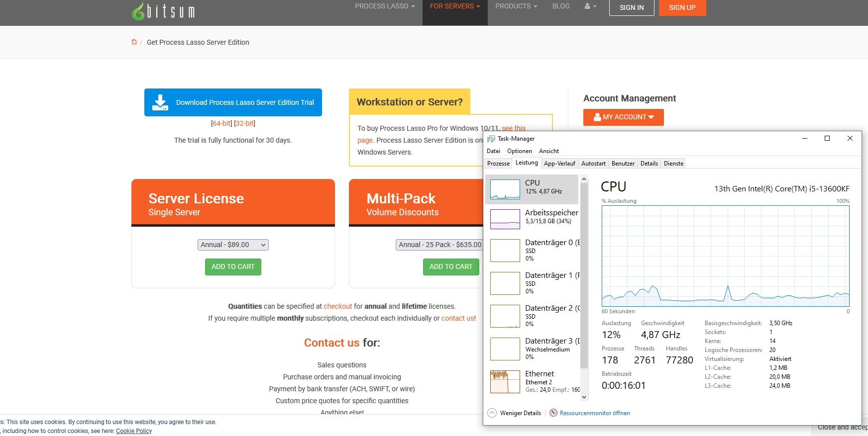Open the FOR SERVERS nav menu
Image resolution: width=868 pixels, height=436 pixels.
tap(455, 6)
